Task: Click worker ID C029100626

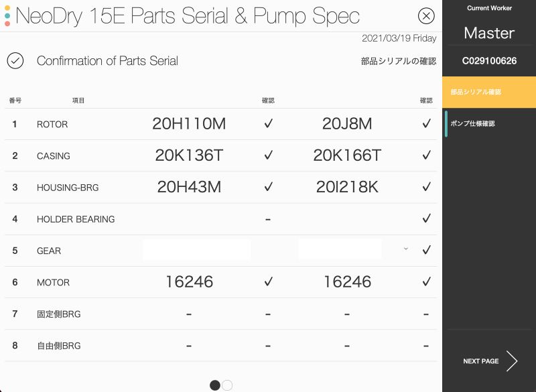Action: [x=489, y=61]
